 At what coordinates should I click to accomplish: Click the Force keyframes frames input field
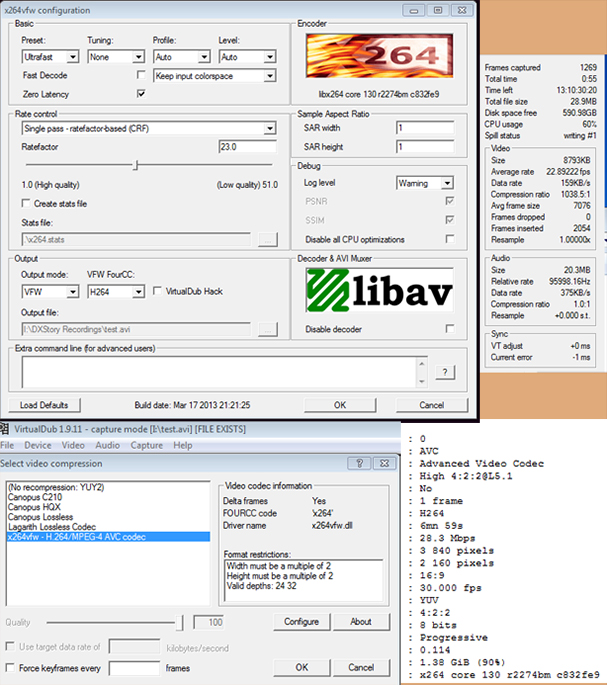(134, 668)
